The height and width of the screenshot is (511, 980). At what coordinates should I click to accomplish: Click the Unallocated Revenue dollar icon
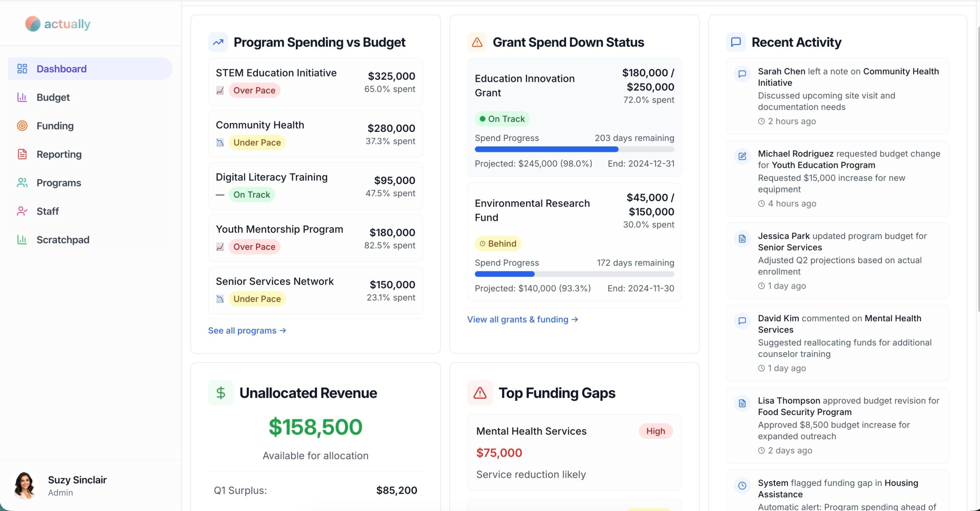pyautogui.click(x=221, y=393)
